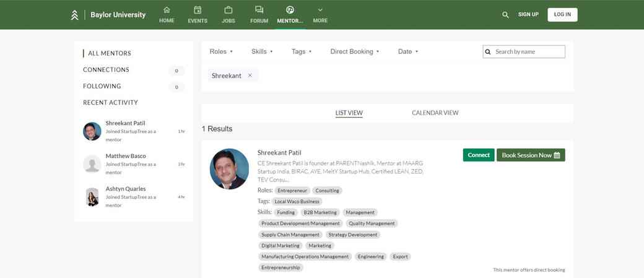
Task: Remove the Shreekant filter chip
Action: pyautogui.click(x=250, y=76)
